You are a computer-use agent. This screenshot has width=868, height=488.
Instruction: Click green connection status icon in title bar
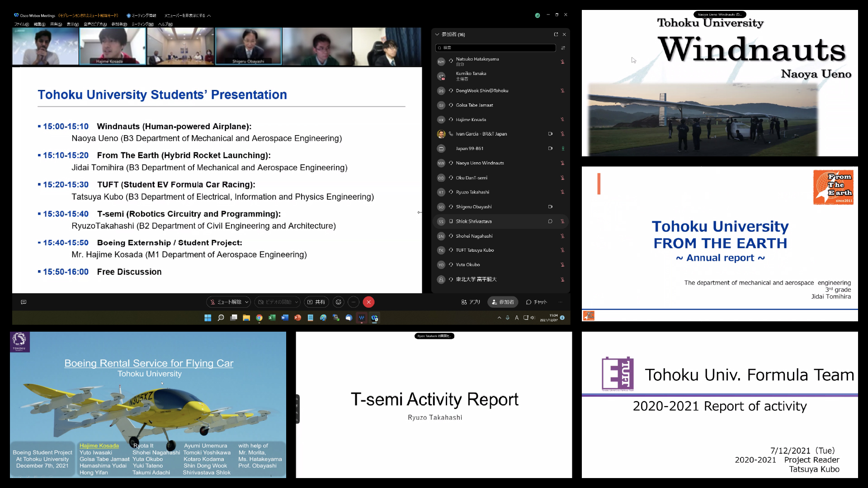[x=537, y=15]
